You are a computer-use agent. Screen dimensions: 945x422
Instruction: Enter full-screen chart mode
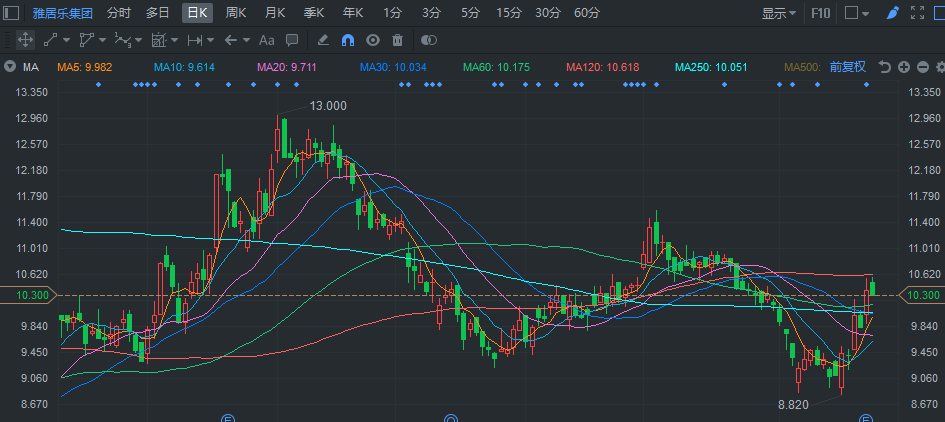(x=917, y=13)
